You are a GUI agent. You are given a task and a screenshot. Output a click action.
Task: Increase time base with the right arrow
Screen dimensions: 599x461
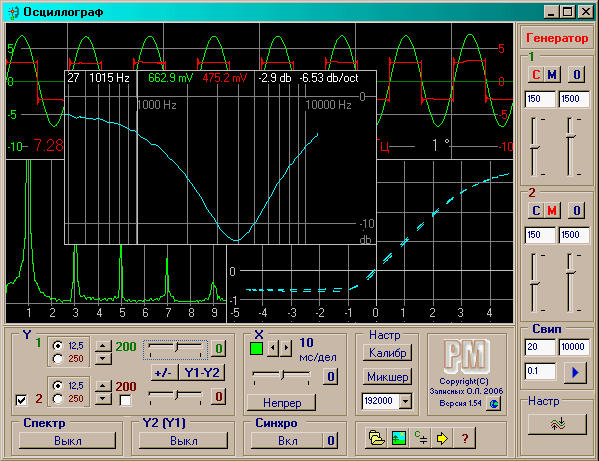[286, 348]
